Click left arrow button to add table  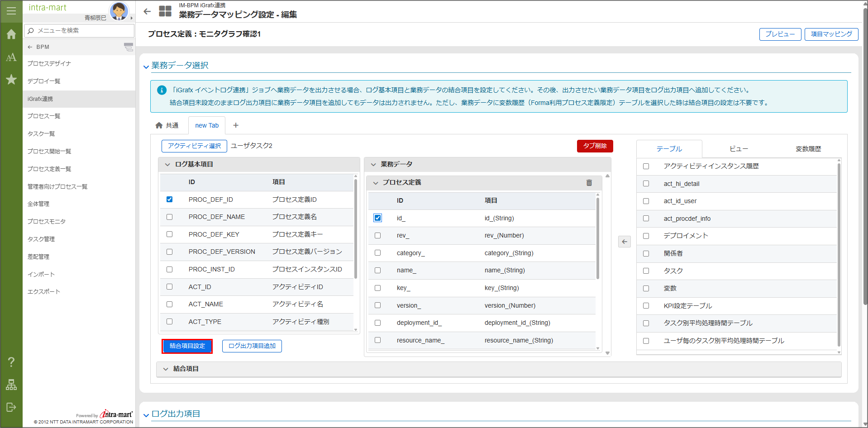tap(624, 242)
